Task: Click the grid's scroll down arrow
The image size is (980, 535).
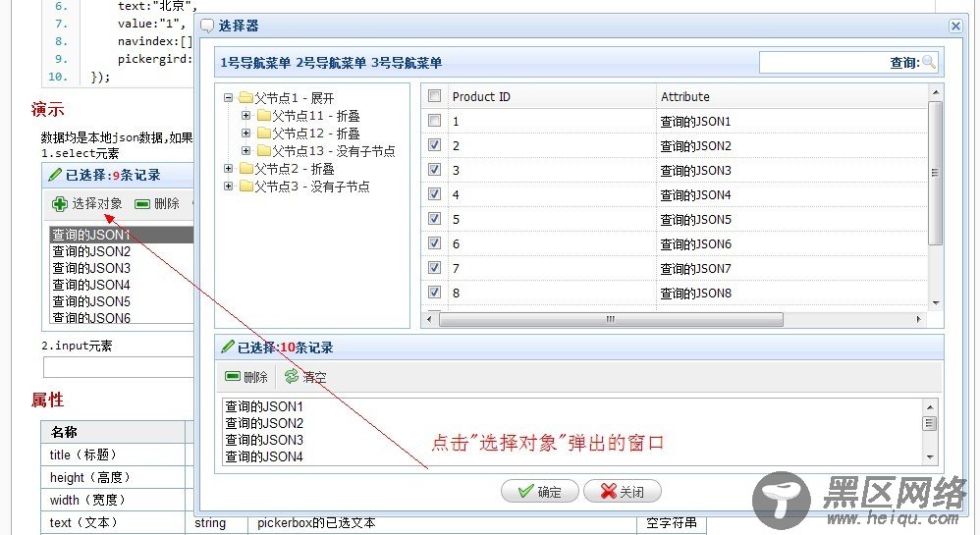Action: pyautogui.click(x=936, y=303)
